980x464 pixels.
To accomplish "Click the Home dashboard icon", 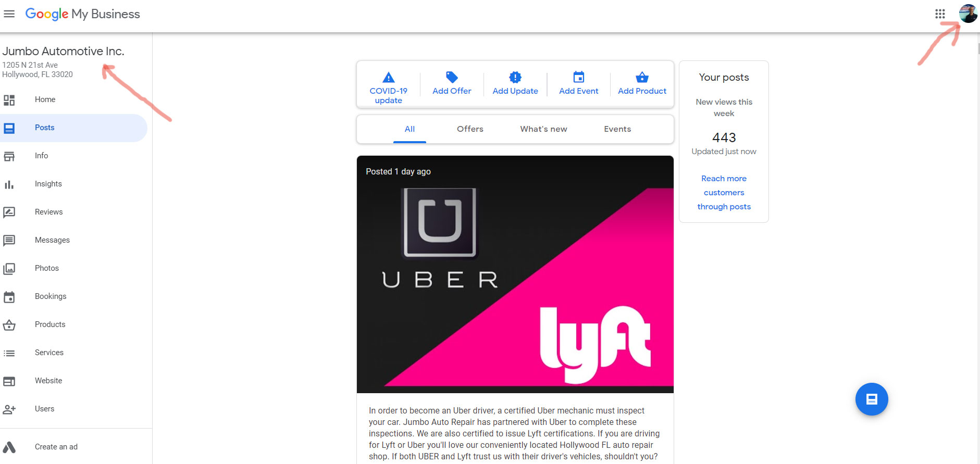I will (9, 100).
